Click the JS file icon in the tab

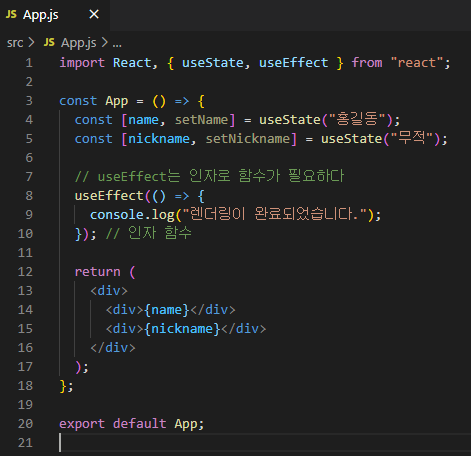pyautogui.click(x=11, y=14)
